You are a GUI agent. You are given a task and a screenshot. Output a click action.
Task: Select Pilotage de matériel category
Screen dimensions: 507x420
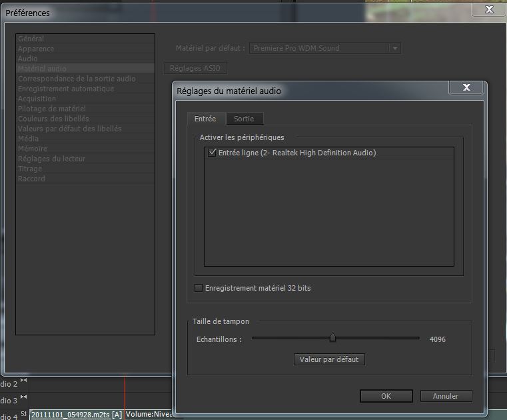[85, 109]
